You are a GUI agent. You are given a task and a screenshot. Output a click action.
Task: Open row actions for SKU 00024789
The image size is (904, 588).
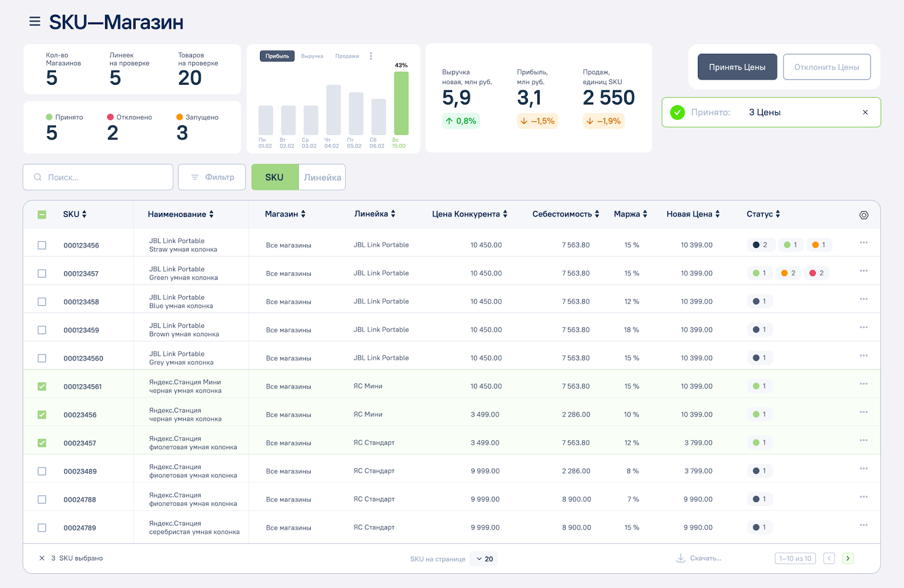863,525
